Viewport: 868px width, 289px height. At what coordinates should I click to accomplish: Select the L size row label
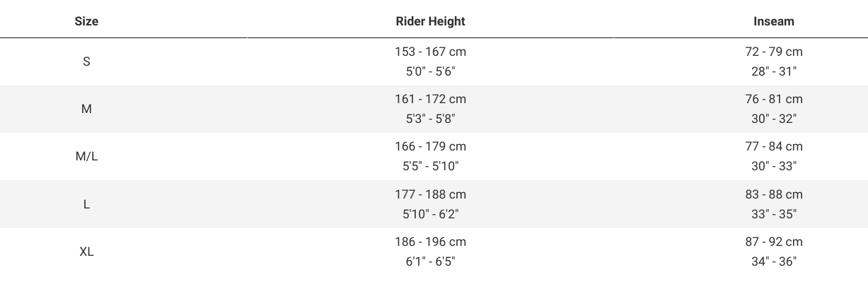(x=86, y=204)
